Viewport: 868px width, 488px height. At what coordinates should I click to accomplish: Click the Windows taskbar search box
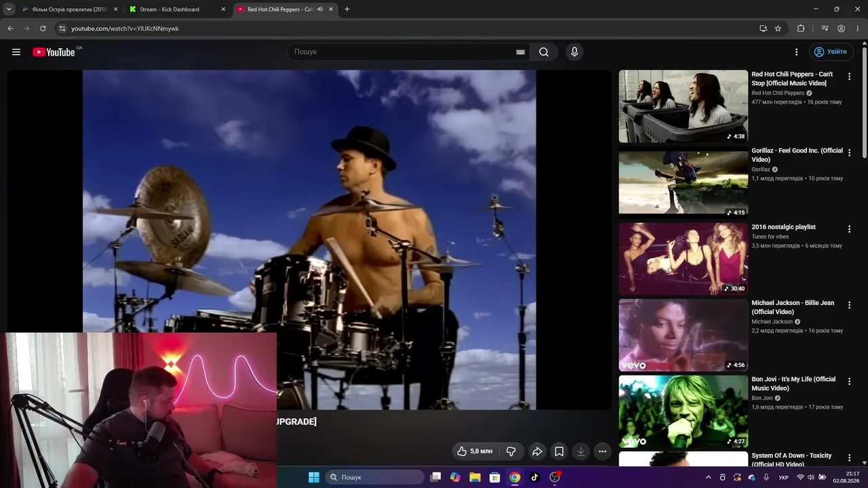coord(375,477)
